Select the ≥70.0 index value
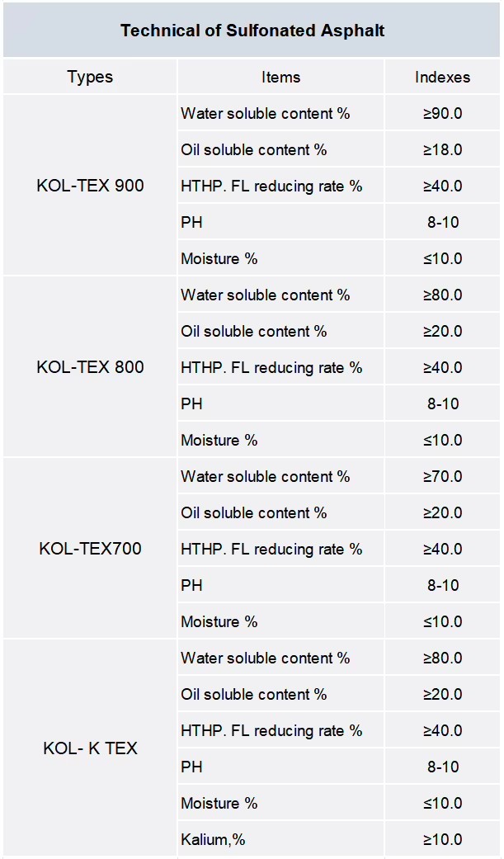 [x=442, y=476]
